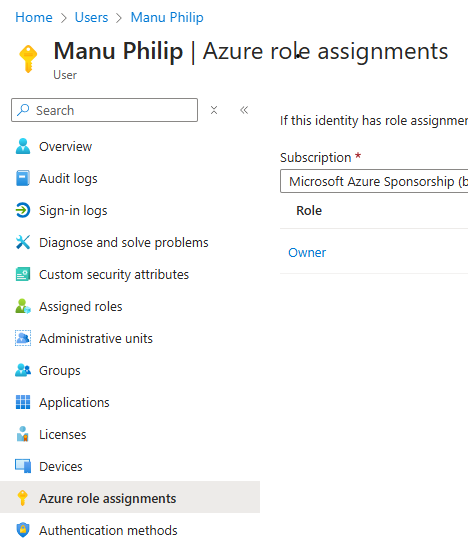Click the magnifier icon in Search box
Screen dimensions: 468x552
23,110
